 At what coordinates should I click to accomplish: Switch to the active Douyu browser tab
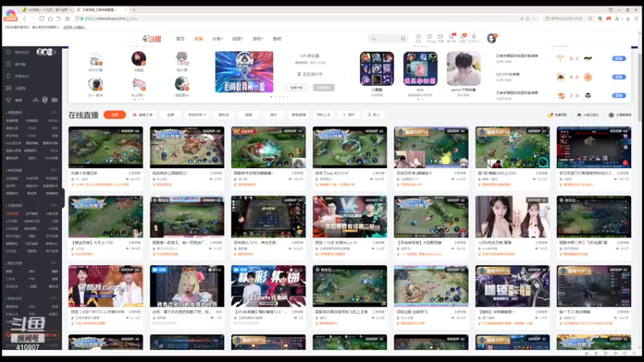click(101, 10)
